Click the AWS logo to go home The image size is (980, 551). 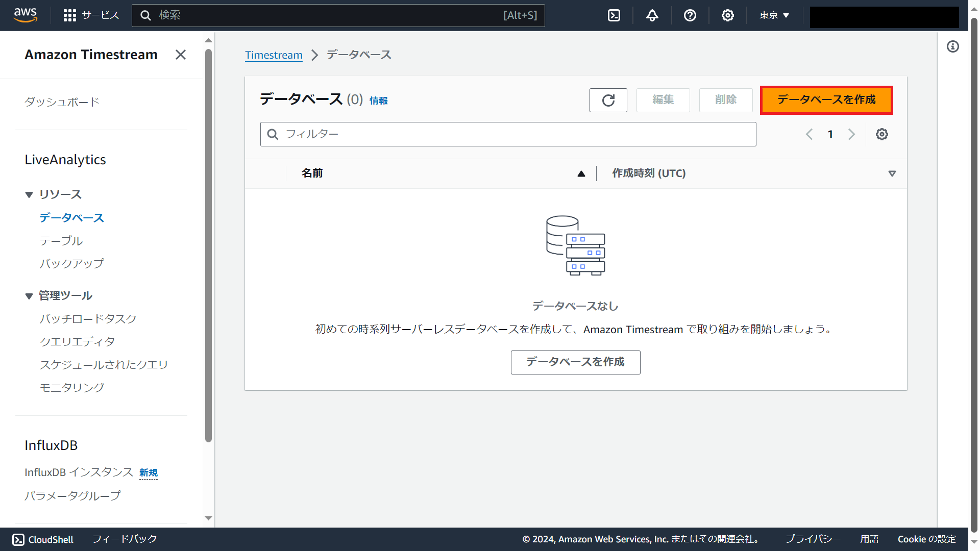pos(25,15)
